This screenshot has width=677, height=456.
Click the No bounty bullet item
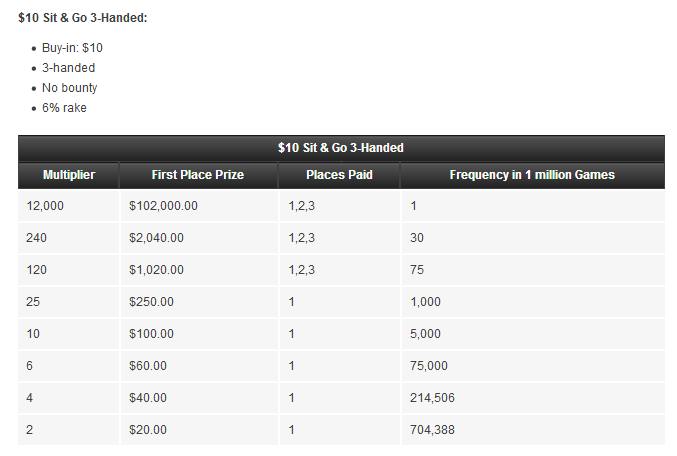70,88
